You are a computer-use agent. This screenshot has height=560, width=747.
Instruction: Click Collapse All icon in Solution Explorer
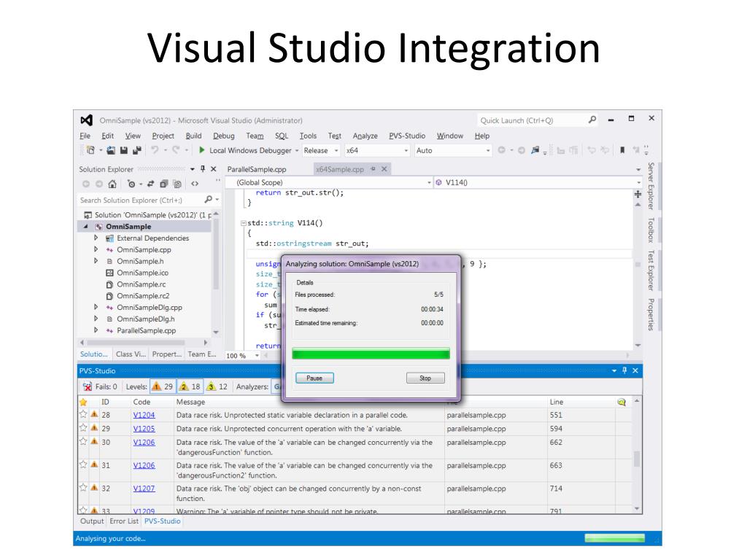pyautogui.click(x=164, y=184)
